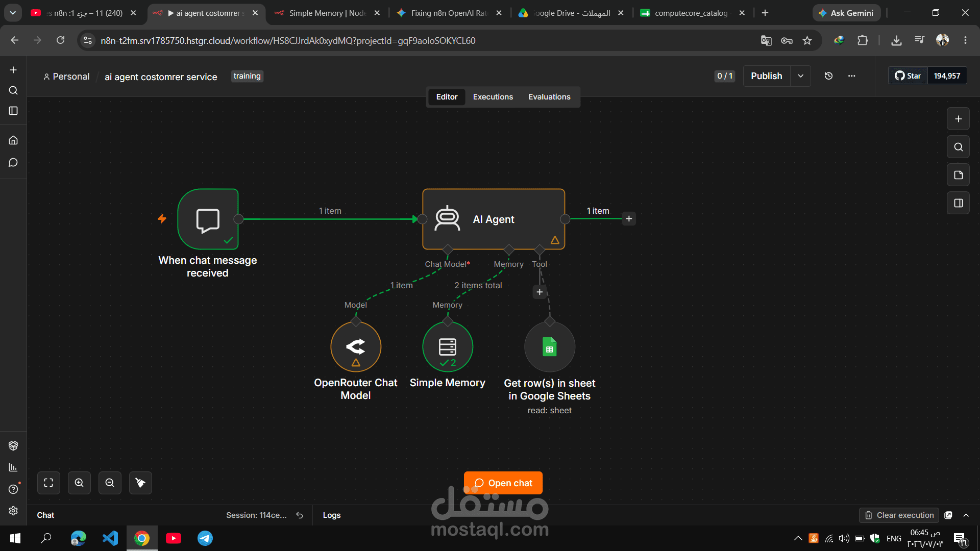Open Chrome downloads icon
Viewport: 980px width, 551px height.
pyautogui.click(x=896, y=40)
